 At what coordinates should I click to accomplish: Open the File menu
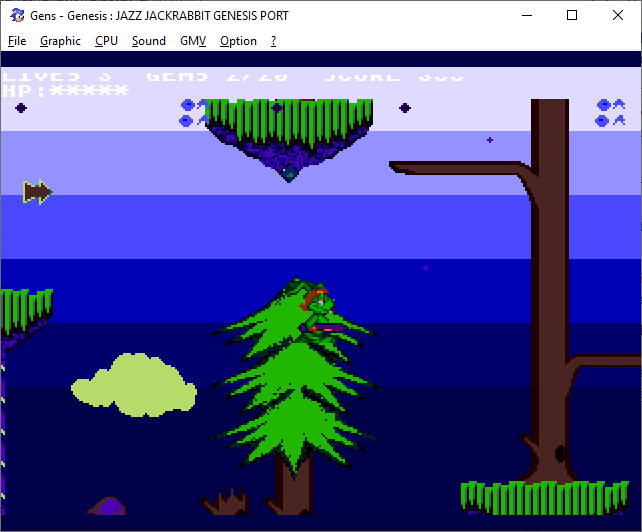pyautogui.click(x=17, y=41)
